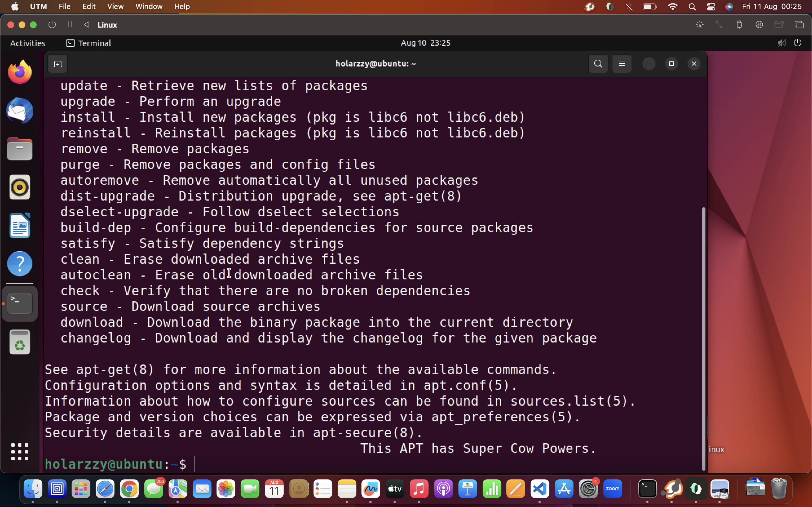
Task: Click the capture cursor icon in UTM toolbar
Action: (700, 25)
